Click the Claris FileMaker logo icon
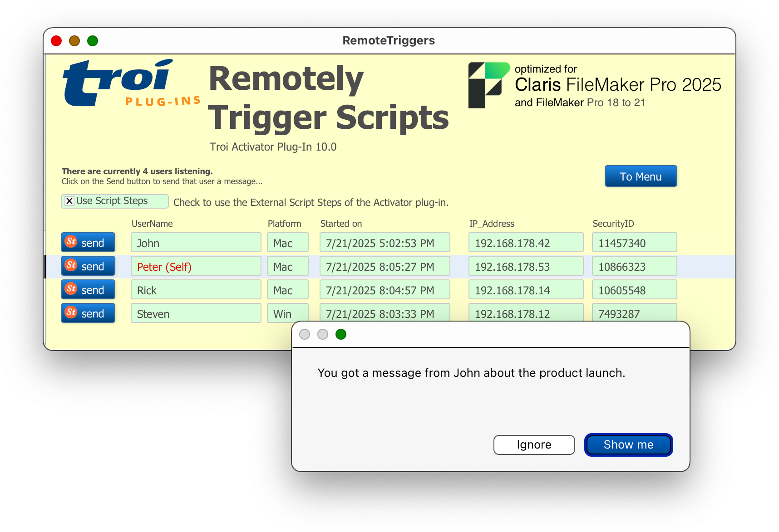779x532 pixels. [x=489, y=85]
